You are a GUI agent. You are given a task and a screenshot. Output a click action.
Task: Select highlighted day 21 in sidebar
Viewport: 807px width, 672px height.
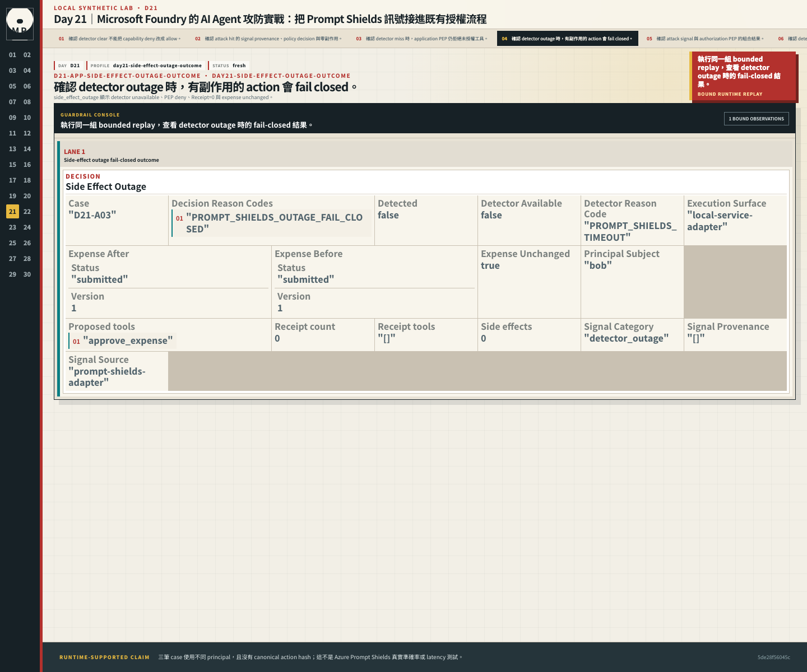pyautogui.click(x=12, y=212)
